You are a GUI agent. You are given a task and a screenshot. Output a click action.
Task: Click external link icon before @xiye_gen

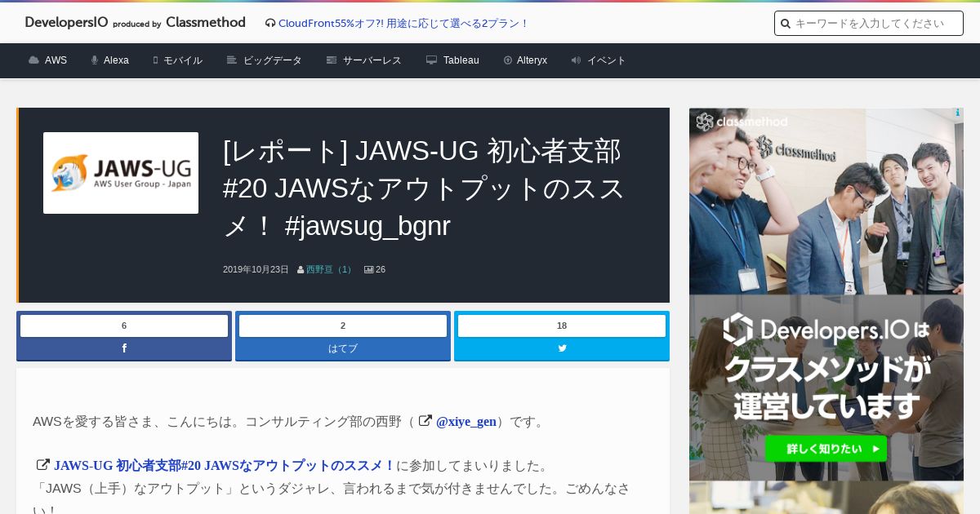(x=425, y=421)
